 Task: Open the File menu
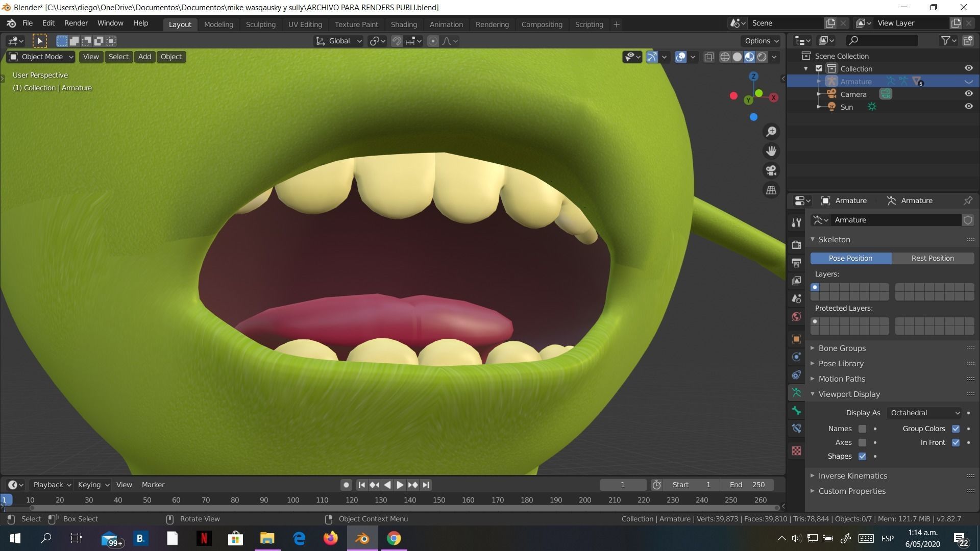[x=28, y=23]
